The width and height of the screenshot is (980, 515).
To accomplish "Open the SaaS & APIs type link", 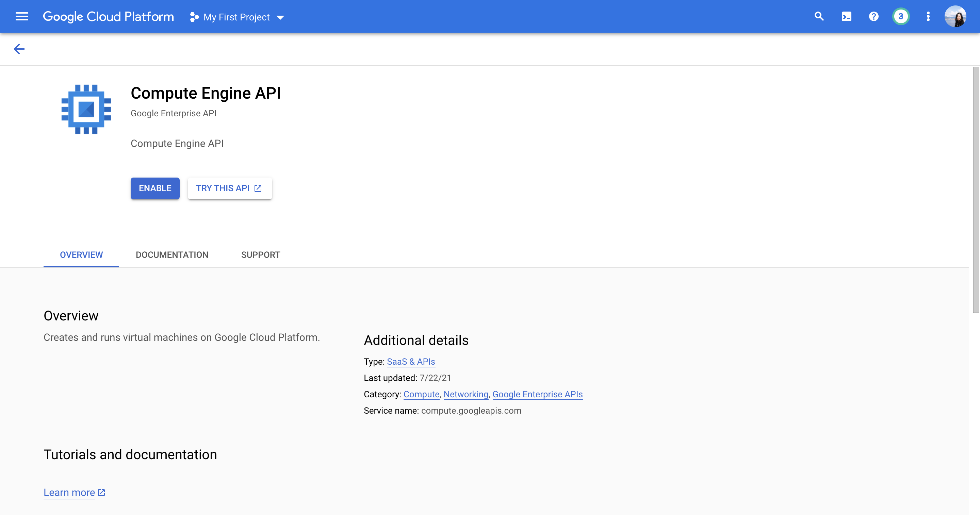I will point(411,361).
